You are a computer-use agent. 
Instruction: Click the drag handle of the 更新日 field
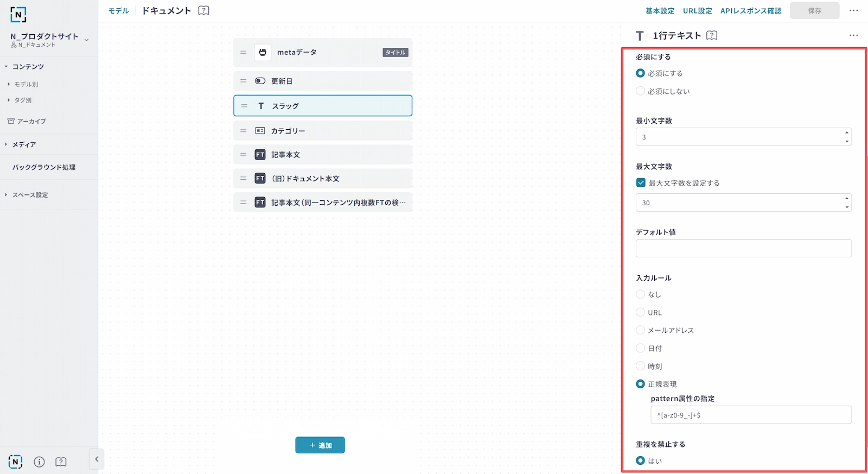tap(244, 81)
